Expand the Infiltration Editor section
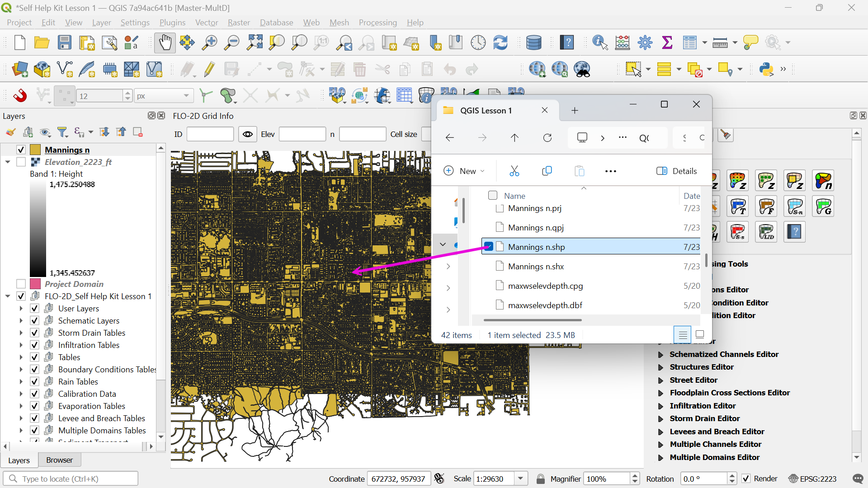This screenshot has height=488, width=868. pyautogui.click(x=660, y=406)
